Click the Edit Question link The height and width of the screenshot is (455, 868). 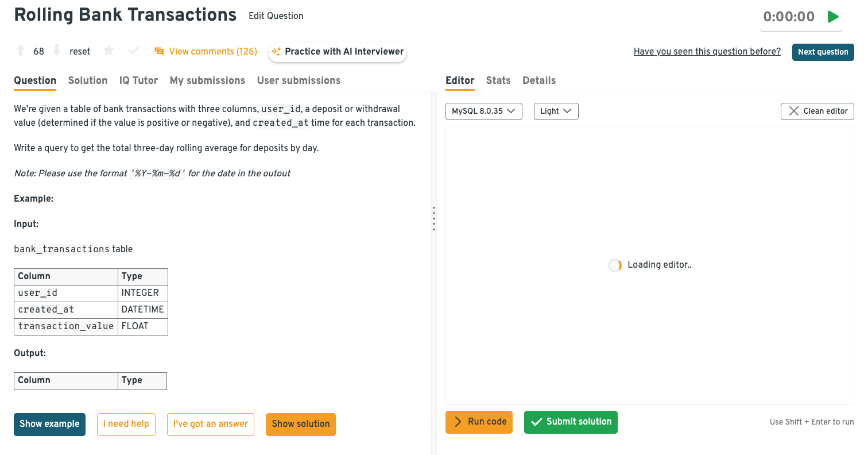click(276, 16)
